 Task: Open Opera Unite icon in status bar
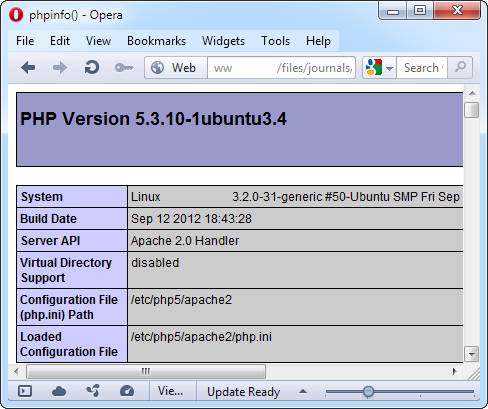tap(93, 391)
